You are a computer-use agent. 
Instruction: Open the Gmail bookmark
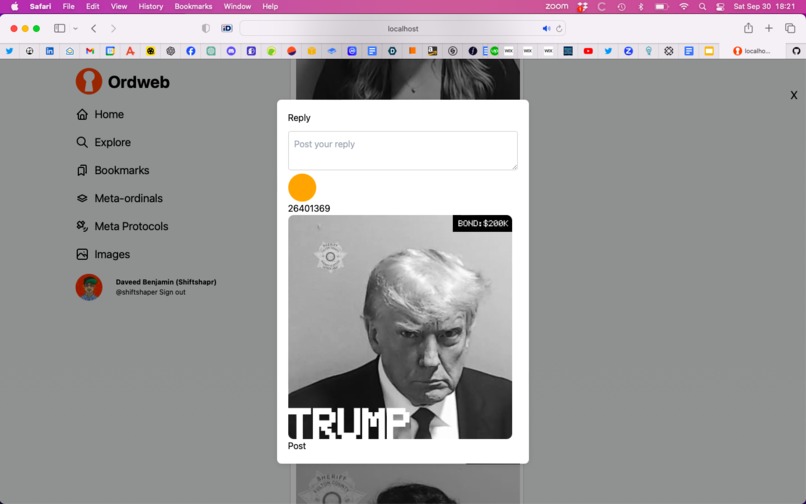[90, 51]
